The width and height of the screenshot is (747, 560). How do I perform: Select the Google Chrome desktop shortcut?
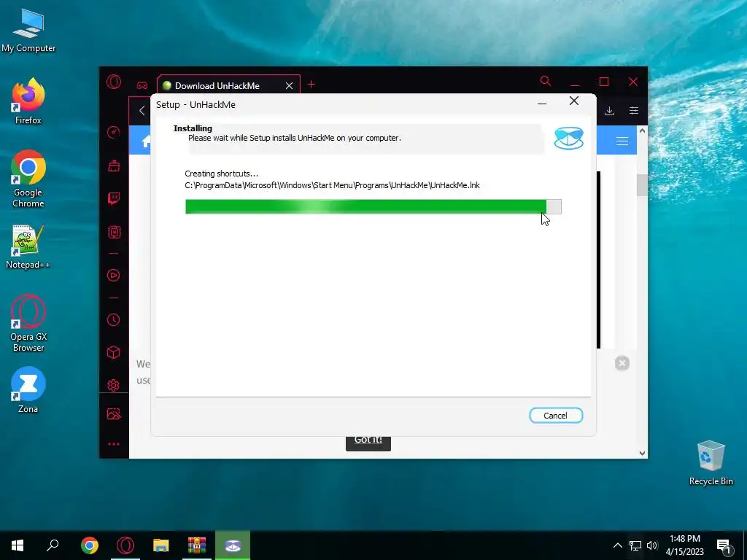[x=28, y=179]
